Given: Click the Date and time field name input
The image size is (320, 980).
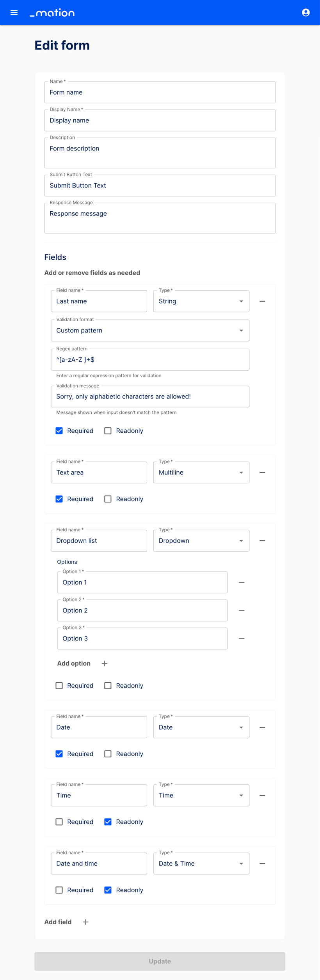Looking at the screenshot, I should click(99, 863).
